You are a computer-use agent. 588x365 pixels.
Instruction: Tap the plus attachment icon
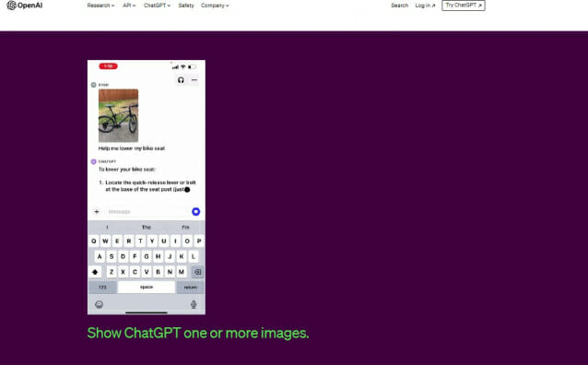point(97,212)
